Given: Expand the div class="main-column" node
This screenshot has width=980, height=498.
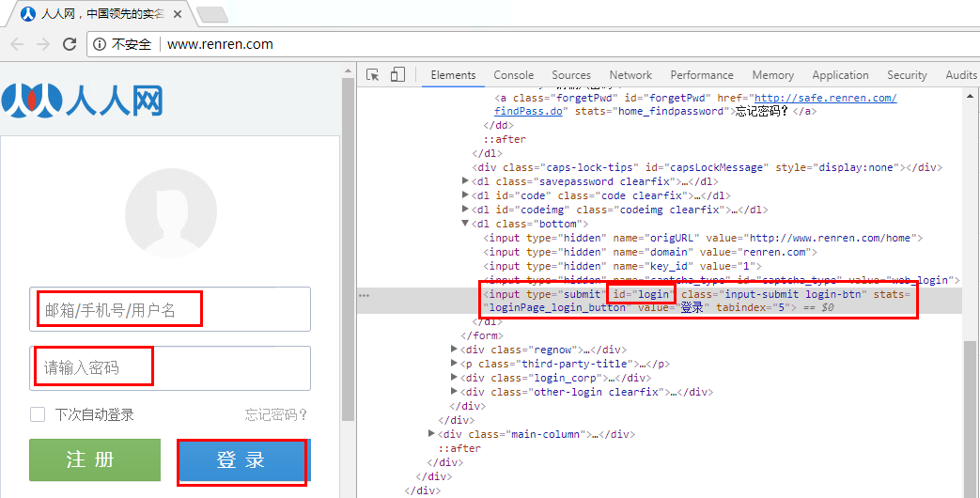Looking at the screenshot, I should pos(432,434).
